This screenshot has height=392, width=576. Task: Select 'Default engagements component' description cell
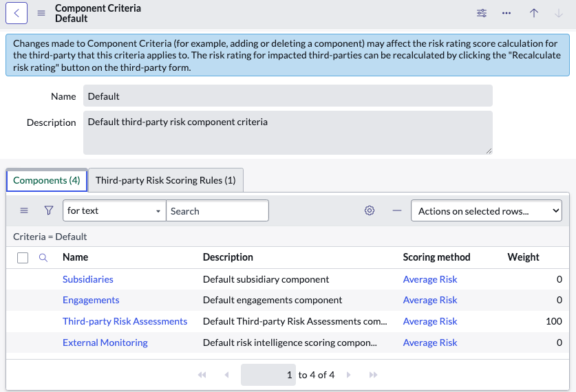pyautogui.click(x=273, y=301)
